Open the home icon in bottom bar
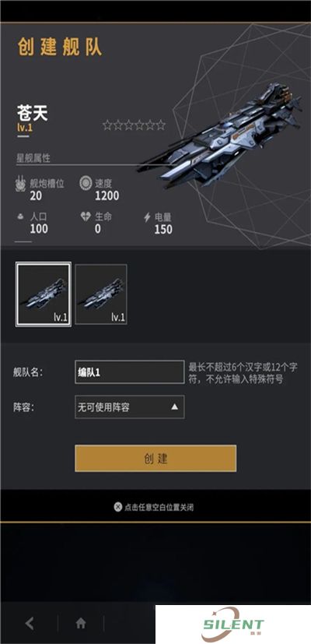Viewport: 311px width, 644px height. coord(81,624)
